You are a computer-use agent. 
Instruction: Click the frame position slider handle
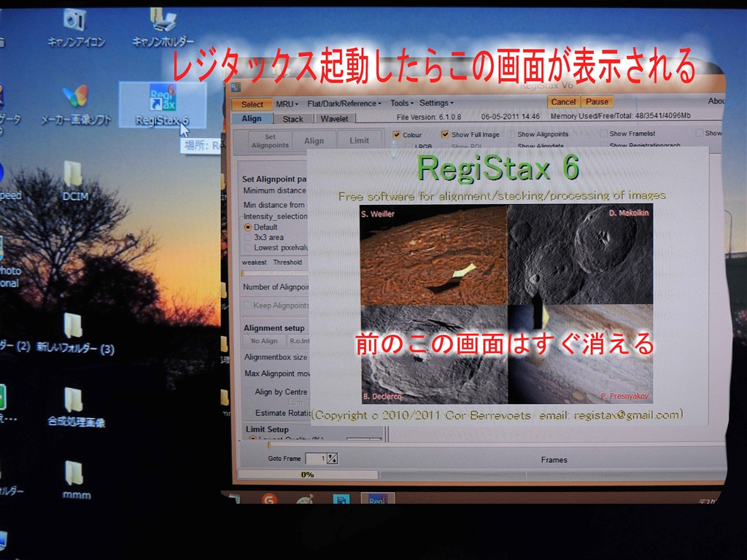click(x=269, y=446)
